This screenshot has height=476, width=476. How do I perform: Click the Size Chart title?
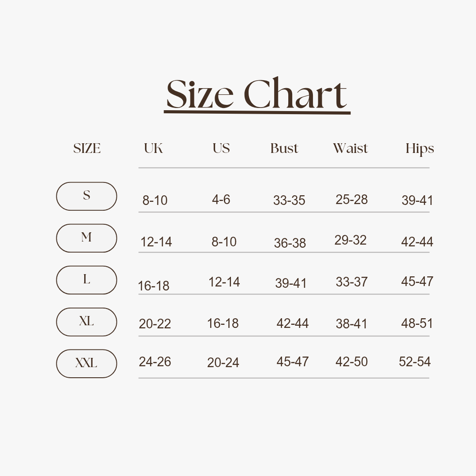tap(257, 94)
